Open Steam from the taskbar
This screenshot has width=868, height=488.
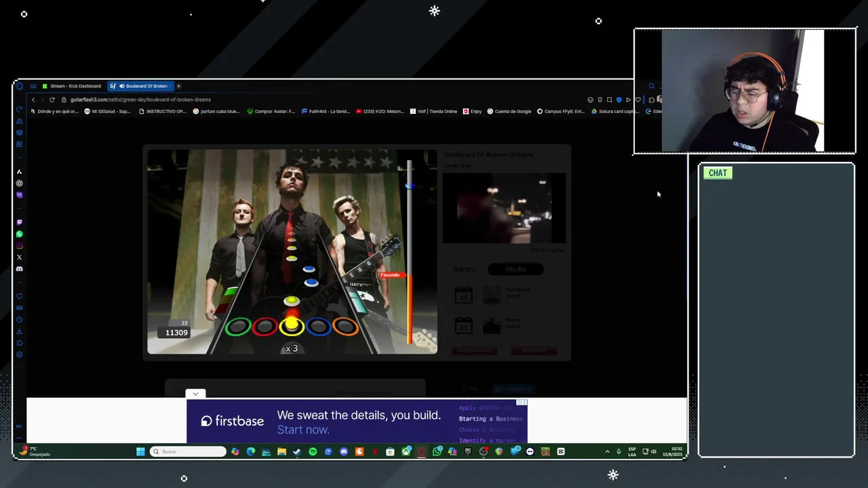pyautogui.click(x=297, y=451)
